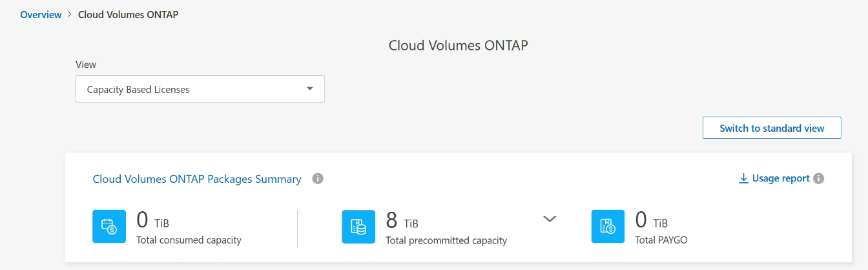Image resolution: width=868 pixels, height=270 pixels.
Task: Click the Total consumed capacity icon
Action: tap(109, 226)
